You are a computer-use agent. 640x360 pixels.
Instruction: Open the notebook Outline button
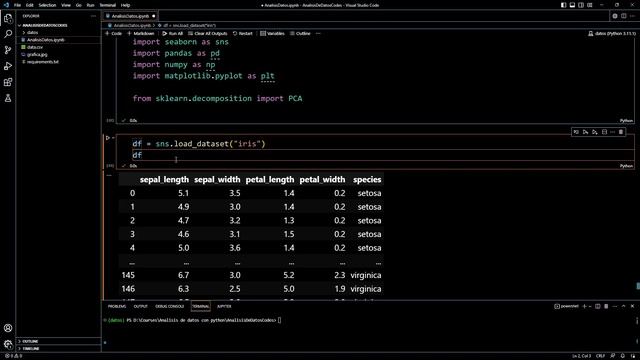300,33
